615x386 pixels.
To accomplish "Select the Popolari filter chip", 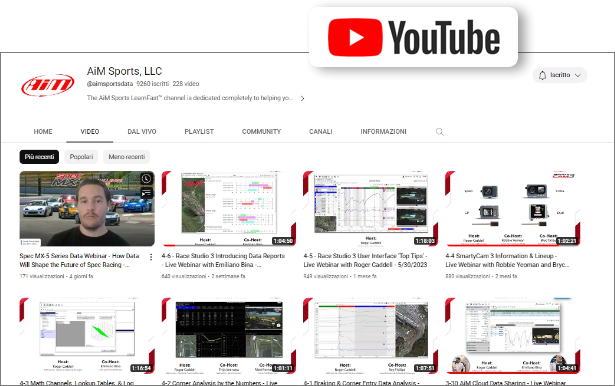I will click(81, 157).
